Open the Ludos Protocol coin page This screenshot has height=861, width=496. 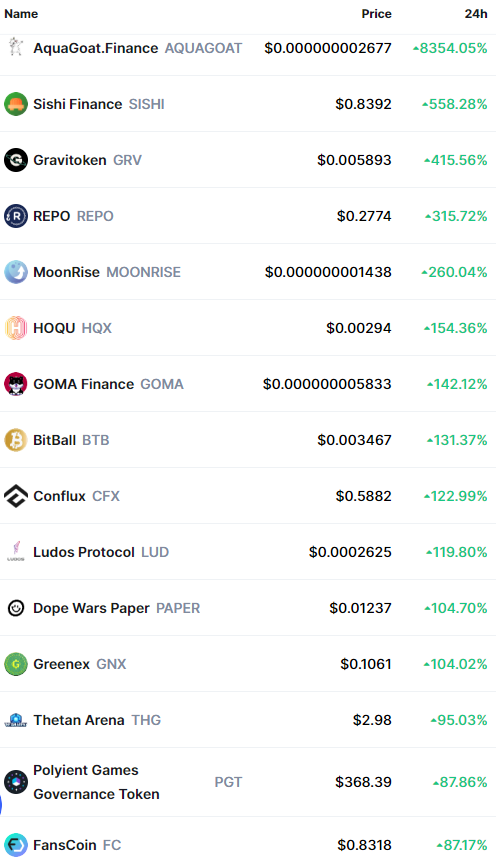pos(101,552)
